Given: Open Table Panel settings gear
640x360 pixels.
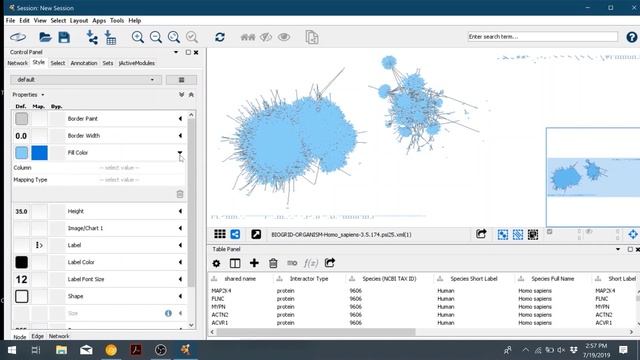Looking at the screenshot, I should click(x=216, y=263).
